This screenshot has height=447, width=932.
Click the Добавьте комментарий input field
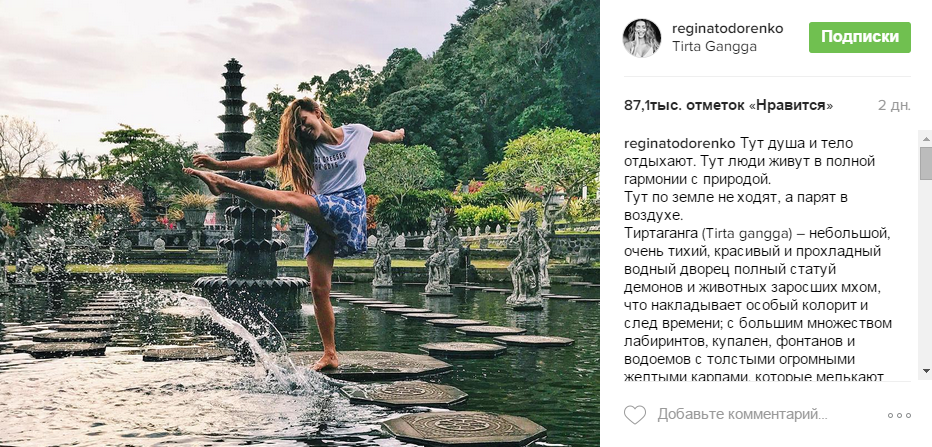click(742, 414)
